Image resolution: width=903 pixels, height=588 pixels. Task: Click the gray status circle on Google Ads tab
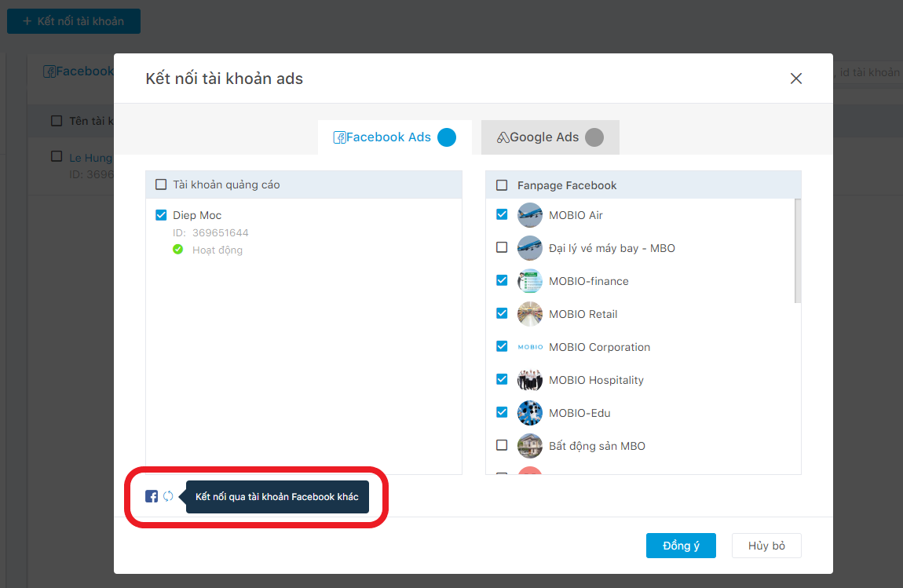(x=594, y=137)
